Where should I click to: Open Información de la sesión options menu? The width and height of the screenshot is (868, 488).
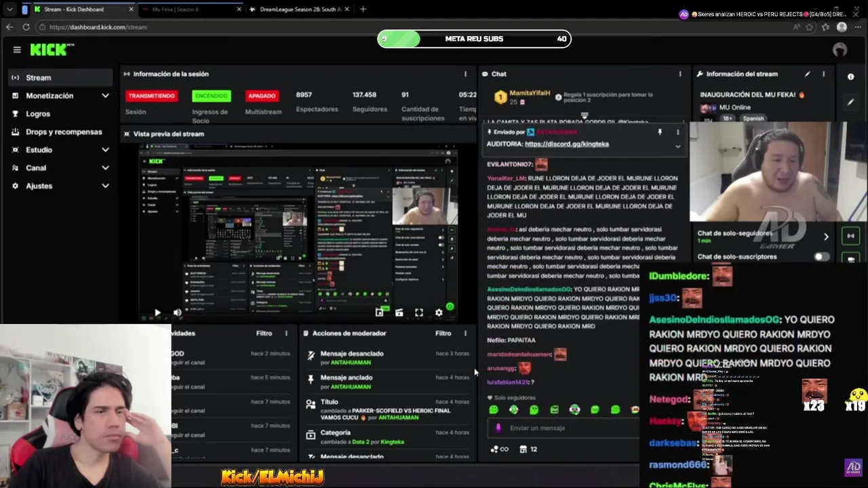465,74
